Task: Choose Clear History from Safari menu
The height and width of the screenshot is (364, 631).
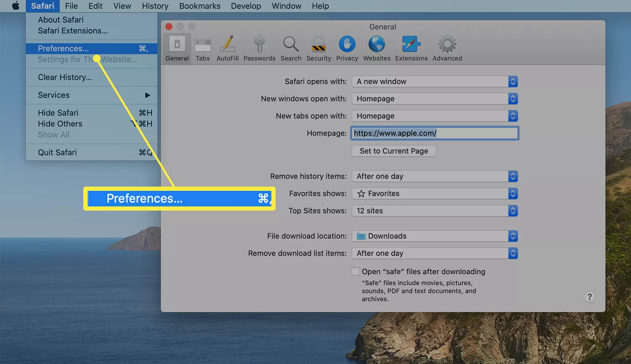Action: 65,77
